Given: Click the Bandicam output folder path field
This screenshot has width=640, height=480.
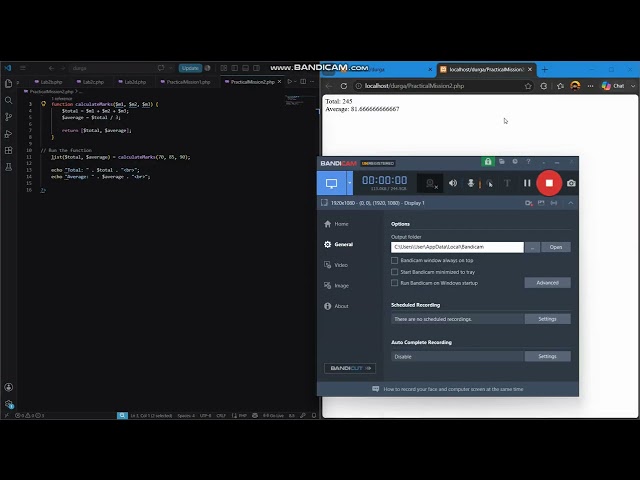Looking at the screenshot, I should (457, 247).
